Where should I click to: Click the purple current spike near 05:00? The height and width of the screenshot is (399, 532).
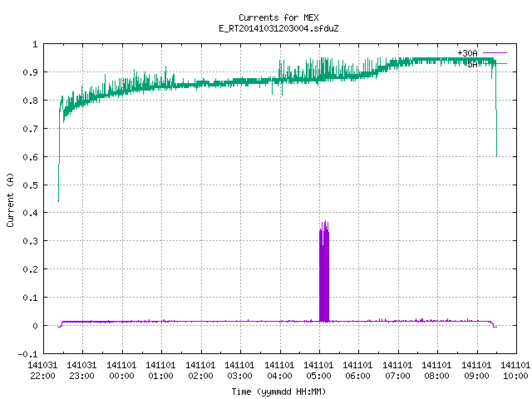(324, 272)
